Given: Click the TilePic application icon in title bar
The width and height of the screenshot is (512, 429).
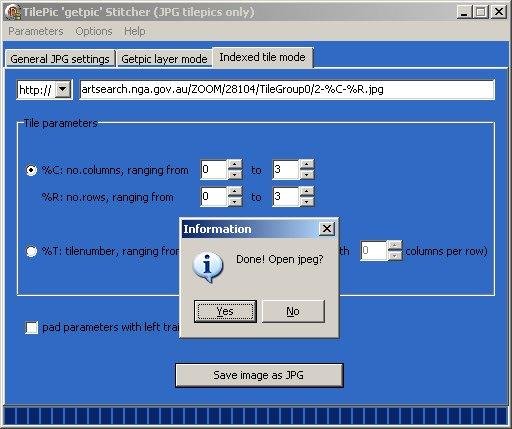Looking at the screenshot, I should pos(13,12).
